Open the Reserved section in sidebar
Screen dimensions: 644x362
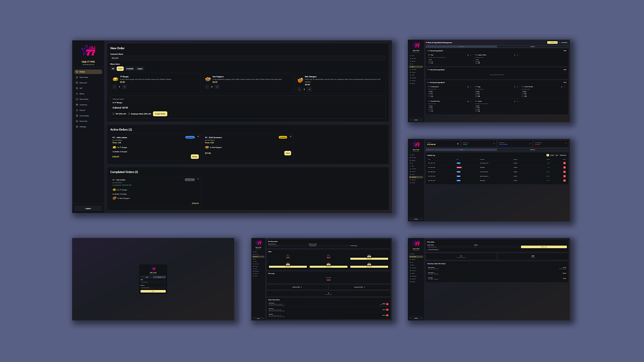click(83, 83)
